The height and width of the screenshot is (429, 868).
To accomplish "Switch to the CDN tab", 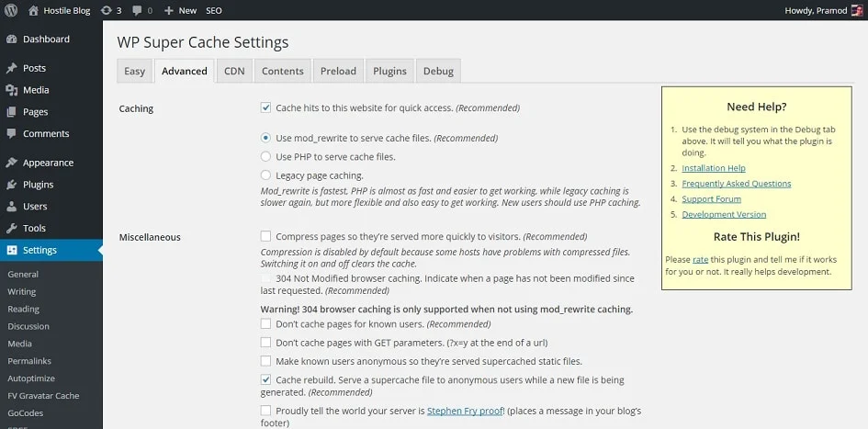I will (234, 71).
